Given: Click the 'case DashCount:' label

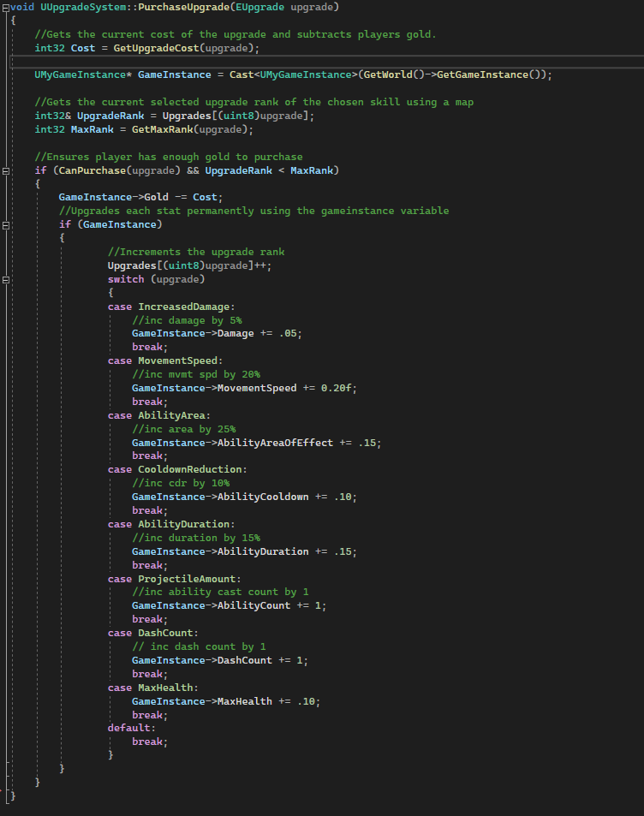Looking at the screenshot, I should [x=153, y=633].
